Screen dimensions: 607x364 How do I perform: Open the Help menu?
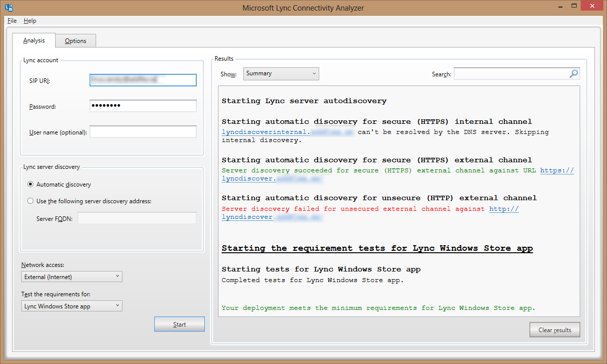[x=30, y=21]
